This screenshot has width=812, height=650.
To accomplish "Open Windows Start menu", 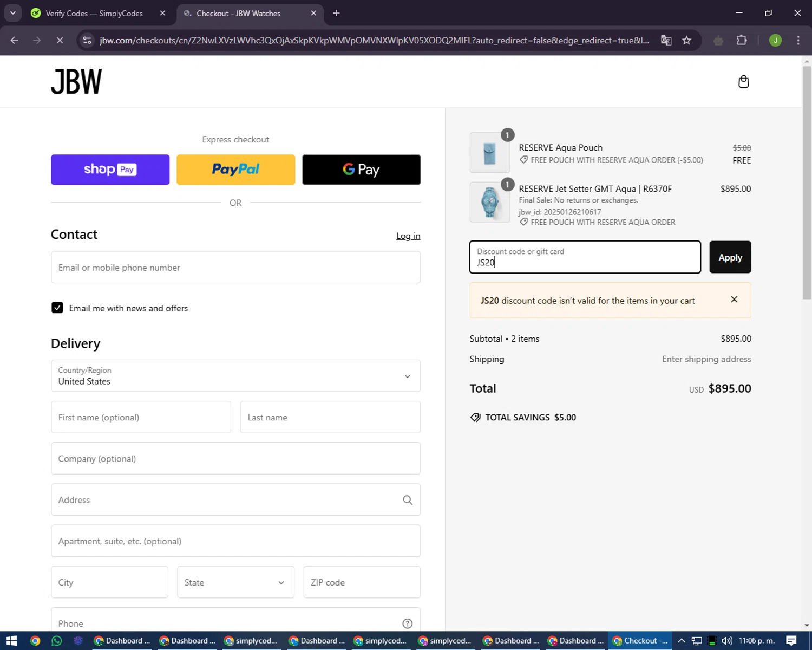I will [x=11, y=641].
